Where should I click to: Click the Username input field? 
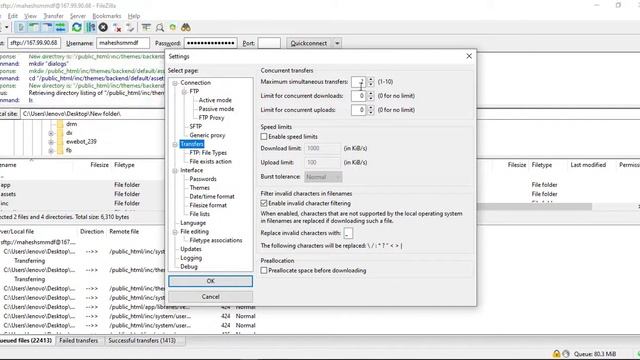point(123,43)
